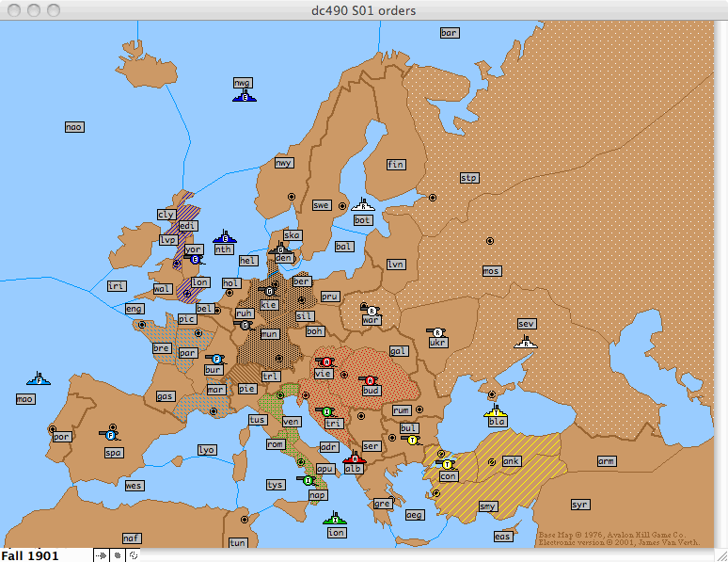
Task: Click the arrow orders button in status bar
Action: tap(102, 555)
